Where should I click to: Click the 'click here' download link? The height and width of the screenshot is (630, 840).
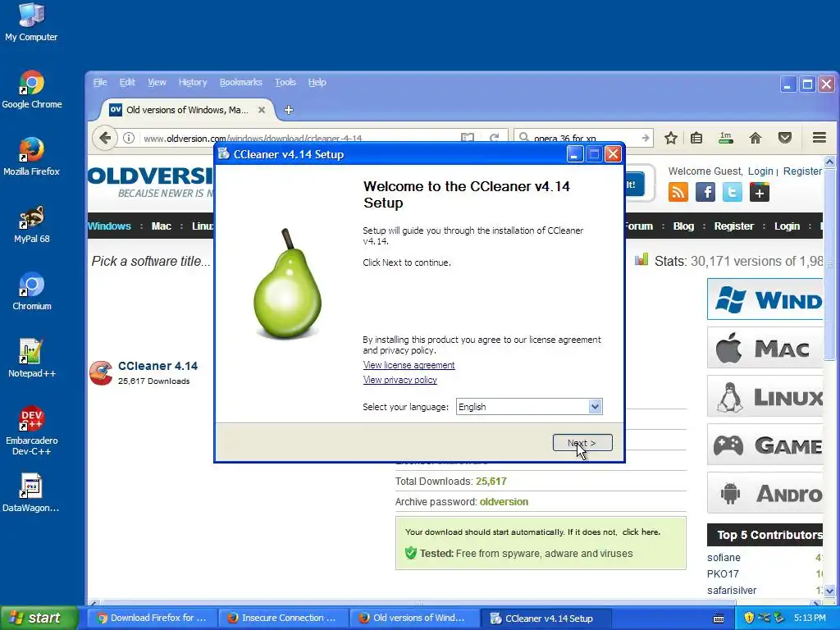[641, 532]
